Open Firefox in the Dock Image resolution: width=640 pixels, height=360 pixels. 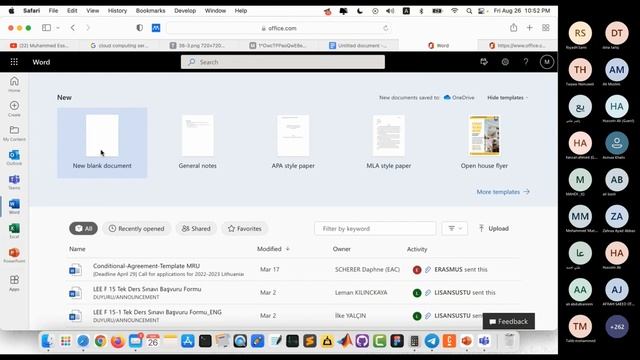118,341
